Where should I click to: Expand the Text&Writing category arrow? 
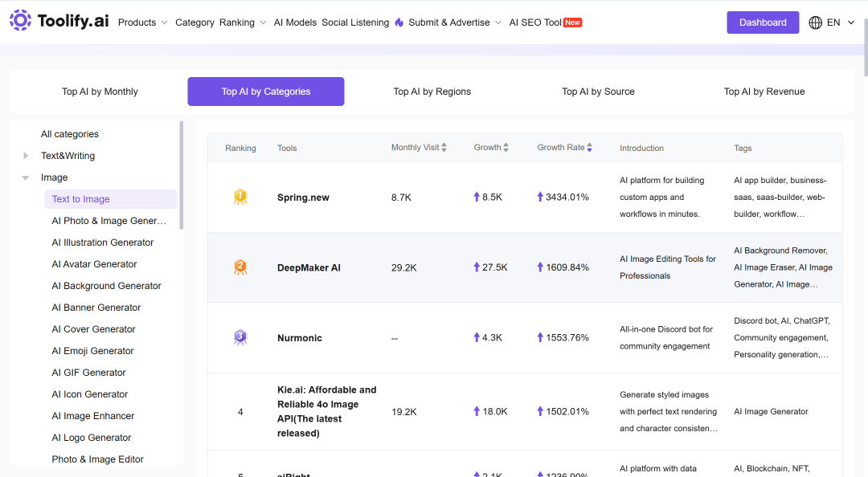(26, 156)
